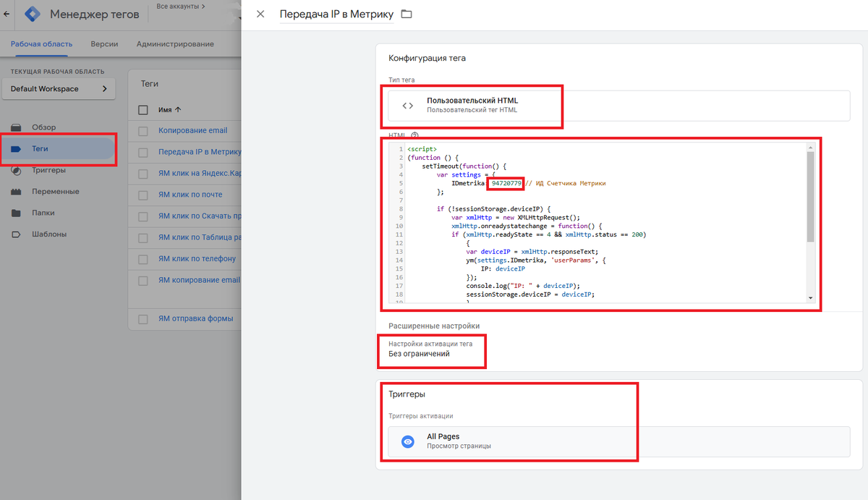Click the counter ID 94720779 in code
The height and width of the screenshot is (500, 868).
[x=506, y=184]
